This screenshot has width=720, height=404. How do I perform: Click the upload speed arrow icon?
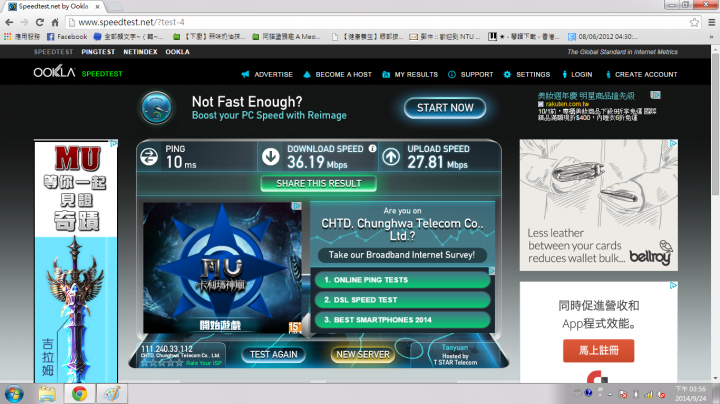coord(391,157)
